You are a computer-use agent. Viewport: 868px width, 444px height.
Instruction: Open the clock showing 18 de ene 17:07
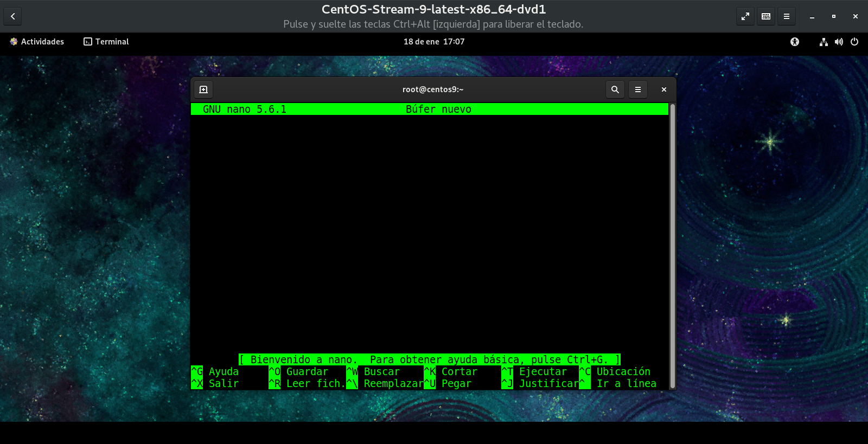(434, 42)
